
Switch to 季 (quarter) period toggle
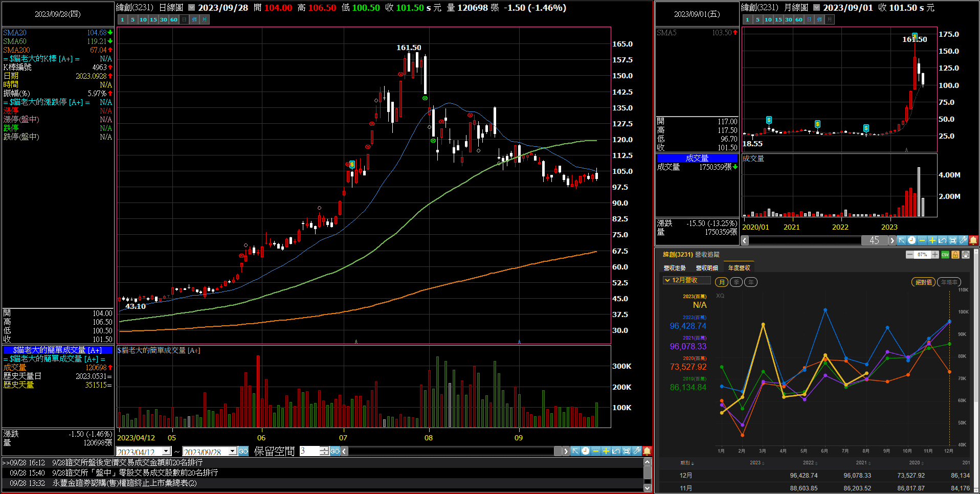point(737,282)
